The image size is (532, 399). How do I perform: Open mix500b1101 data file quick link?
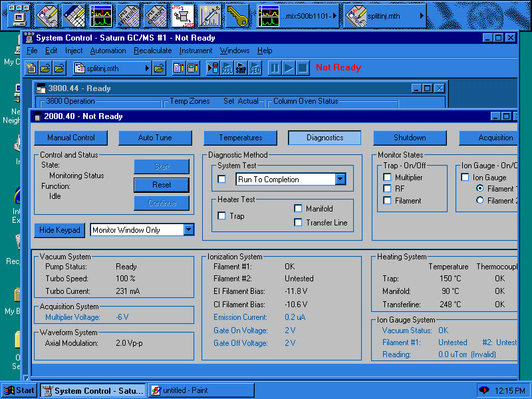pyautogui.click(x=298, y=16)
